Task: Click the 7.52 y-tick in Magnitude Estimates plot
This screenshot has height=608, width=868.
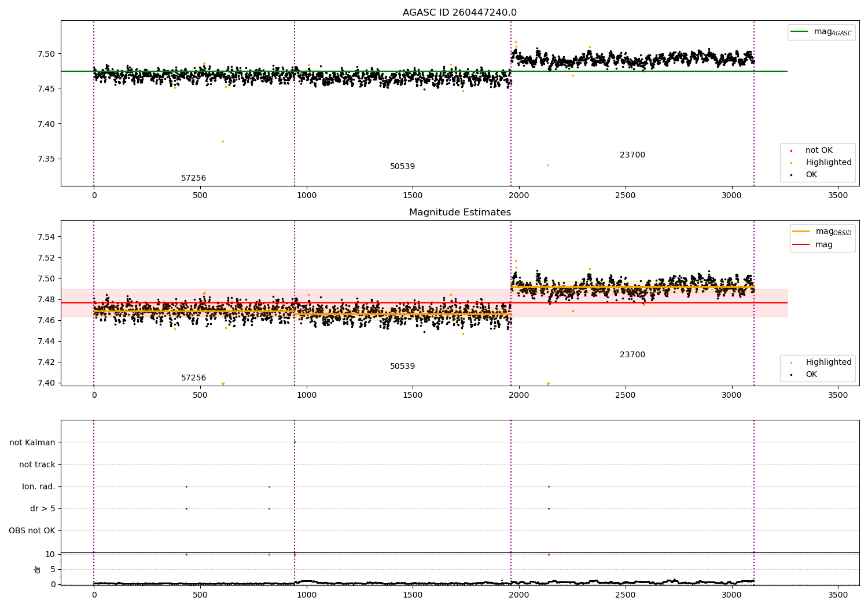Action: click(46, 258)
